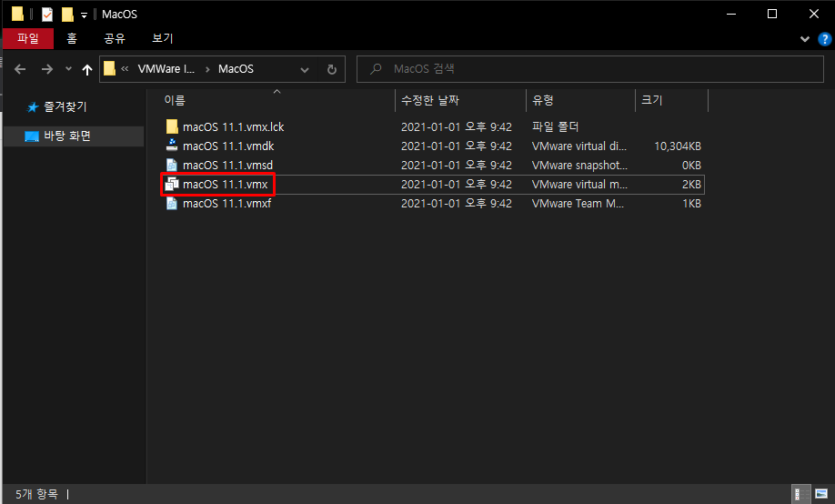Switch to large icons view in status bar
The height and width of the screenshot is (504, 835).
tap(821, 494)
